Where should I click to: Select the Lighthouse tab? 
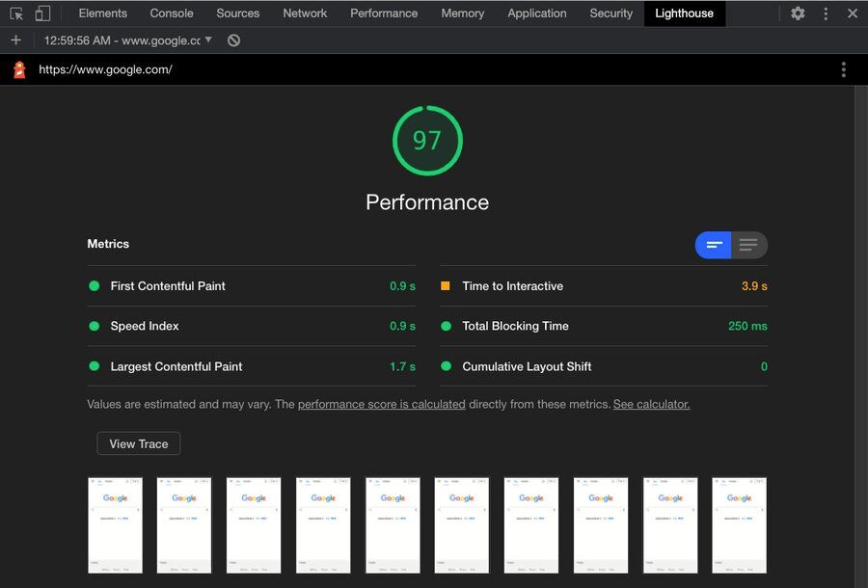tap(684, 13)
